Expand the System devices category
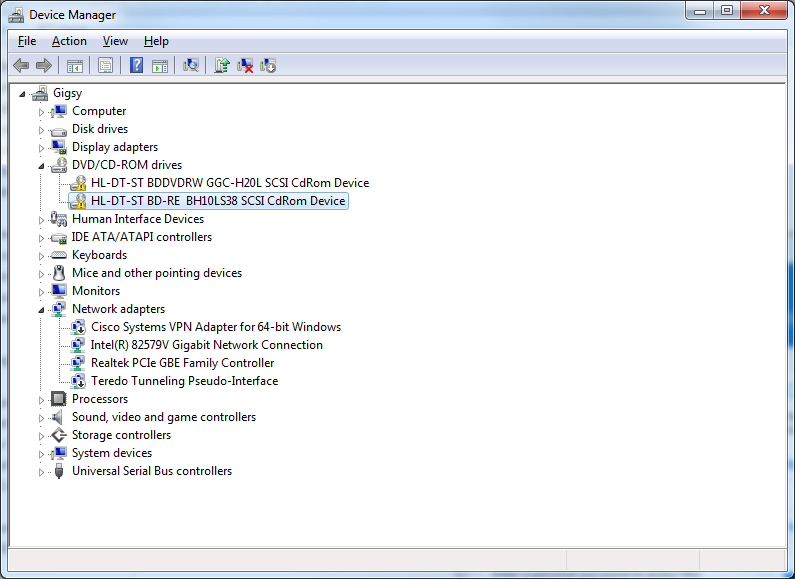Viewport: 795px width, 579px height. (42, 454)
